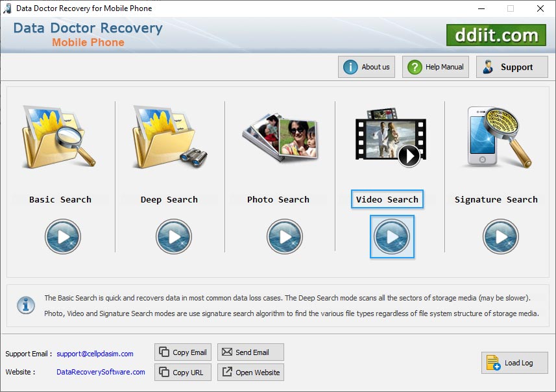
Task: Launch Signature Search with its play button
Action: (501, 236)
